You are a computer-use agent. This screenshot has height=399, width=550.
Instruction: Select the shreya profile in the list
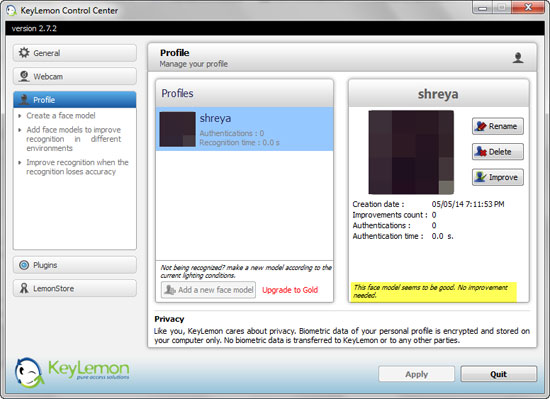coord(244,129)
